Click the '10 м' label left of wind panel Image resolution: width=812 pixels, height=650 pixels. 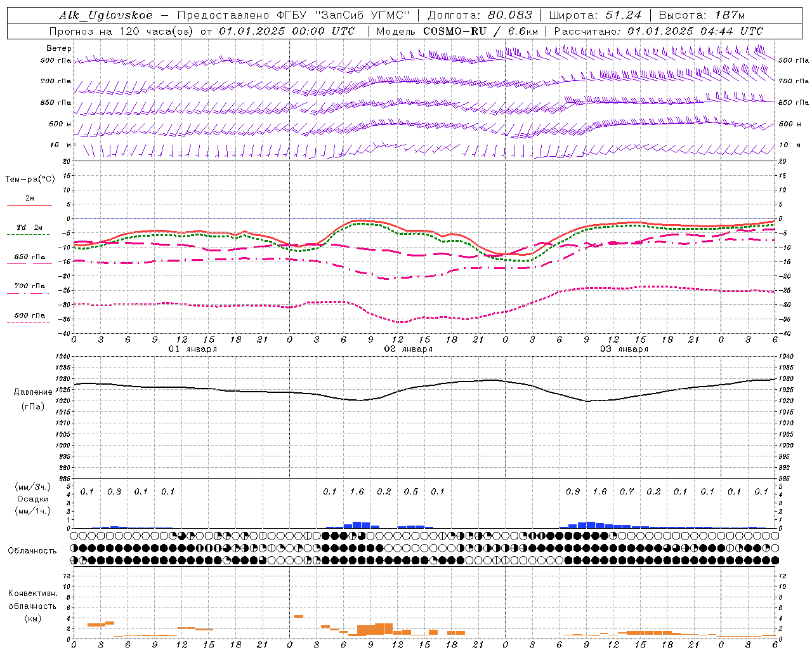tap(61, 145)
